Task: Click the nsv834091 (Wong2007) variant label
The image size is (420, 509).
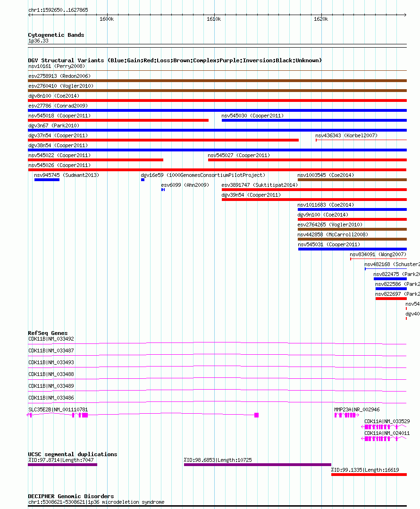Action: click(x=378, y=255)
